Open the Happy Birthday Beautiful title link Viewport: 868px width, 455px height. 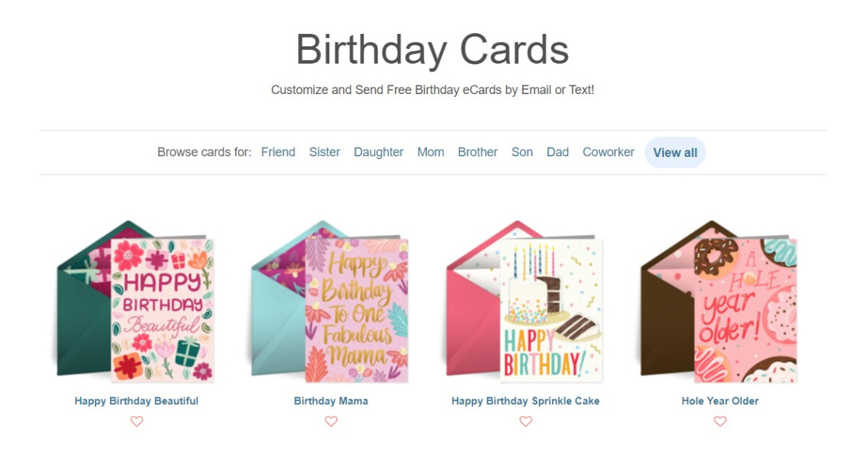(137, 401)
